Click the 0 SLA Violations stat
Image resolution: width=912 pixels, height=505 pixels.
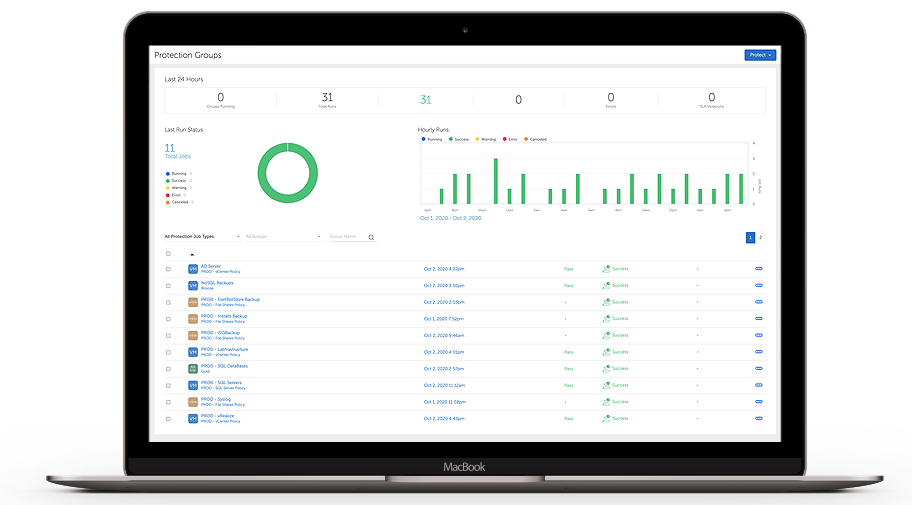pos(711,100)
